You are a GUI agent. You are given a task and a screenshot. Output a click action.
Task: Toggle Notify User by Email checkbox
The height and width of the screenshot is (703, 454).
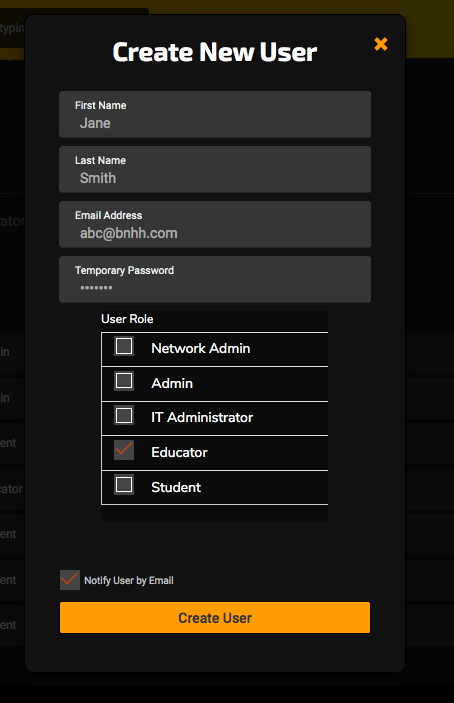pyautogui.click(x=70, y=580)
